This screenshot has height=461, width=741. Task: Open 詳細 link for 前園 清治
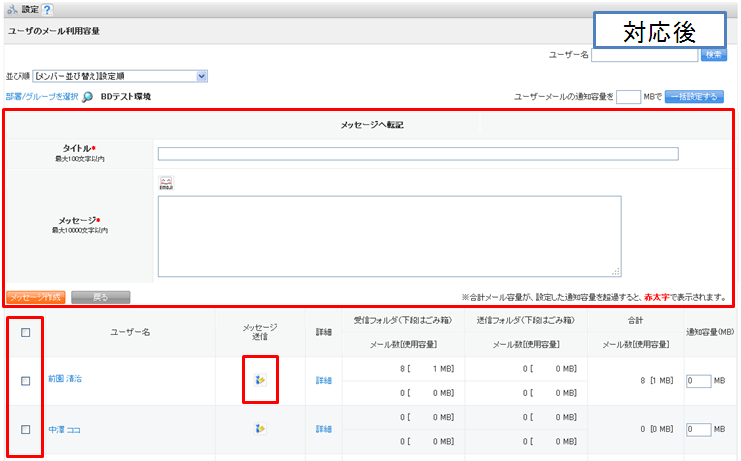pos(323,380)
